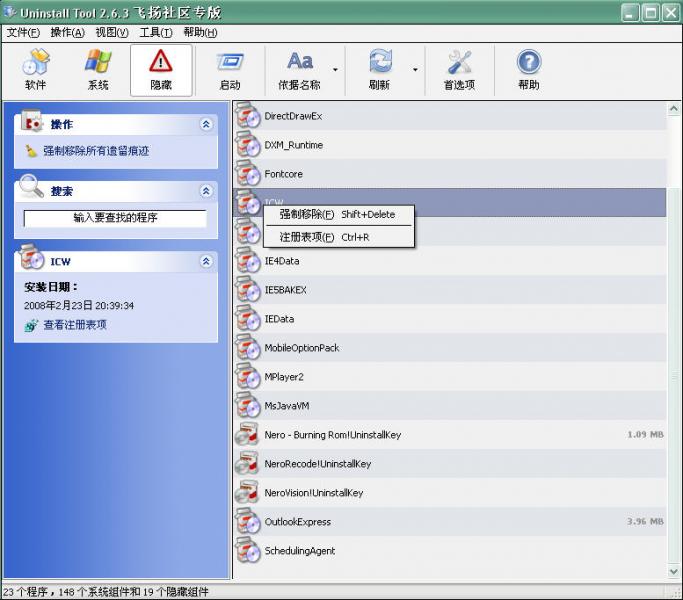Select the IE5BAKEX entry text
The height and width of the screenshot is (600, 683).
pyautogui.click(x=285, y=290)
